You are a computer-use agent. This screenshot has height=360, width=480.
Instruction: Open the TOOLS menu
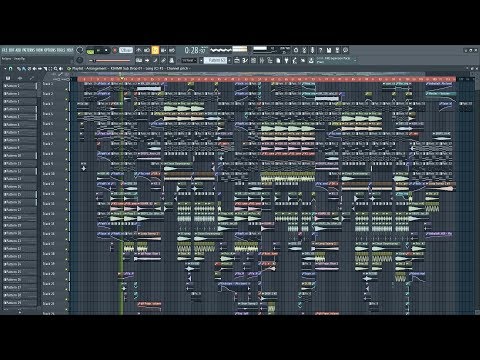tap(61, 50)
